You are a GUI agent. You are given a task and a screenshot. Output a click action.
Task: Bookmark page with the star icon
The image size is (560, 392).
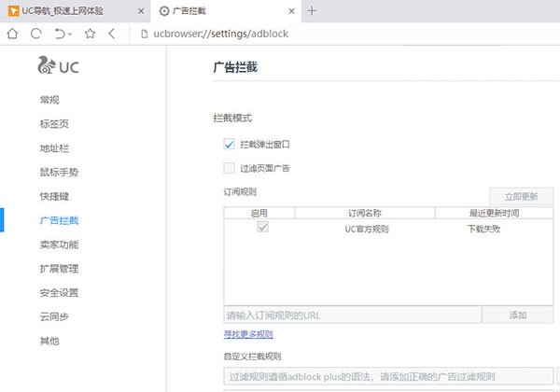coord(90,34)
